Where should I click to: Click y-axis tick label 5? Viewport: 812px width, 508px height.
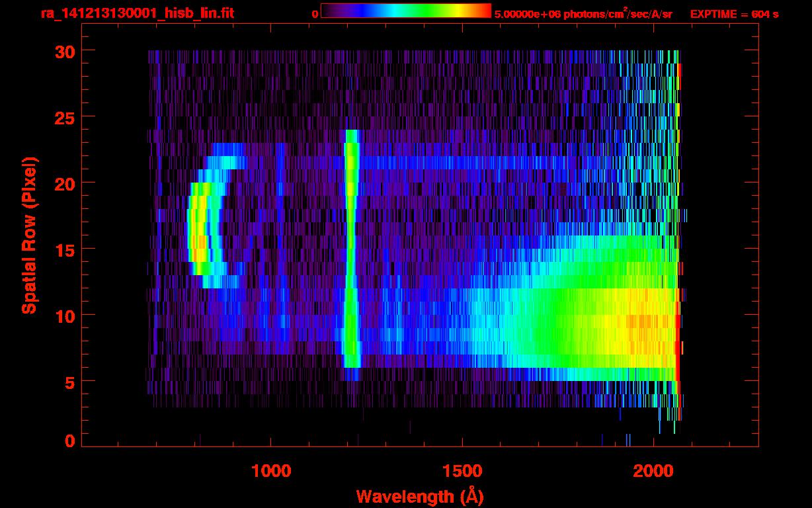[x=70, y=382]
